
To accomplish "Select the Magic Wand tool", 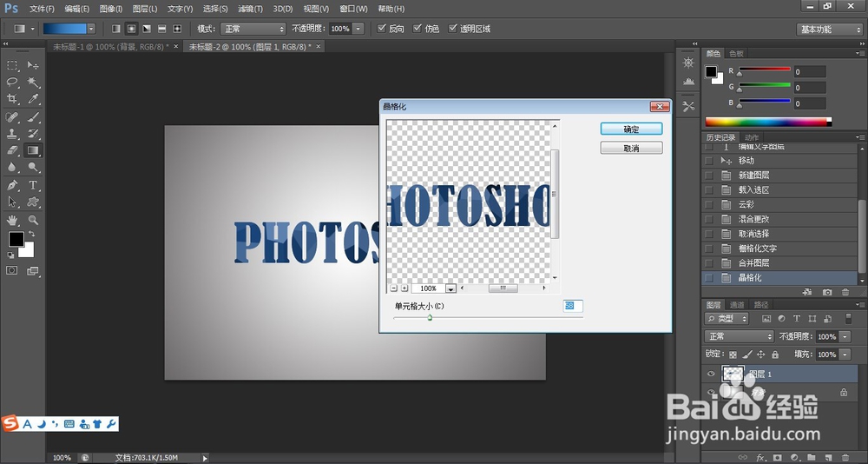I will [33, 82].
